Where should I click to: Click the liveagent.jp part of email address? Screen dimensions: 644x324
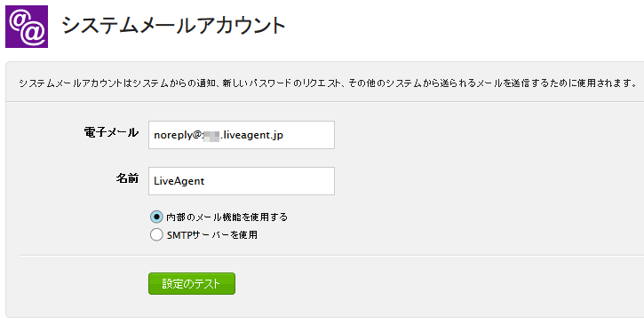pos(253,135)
